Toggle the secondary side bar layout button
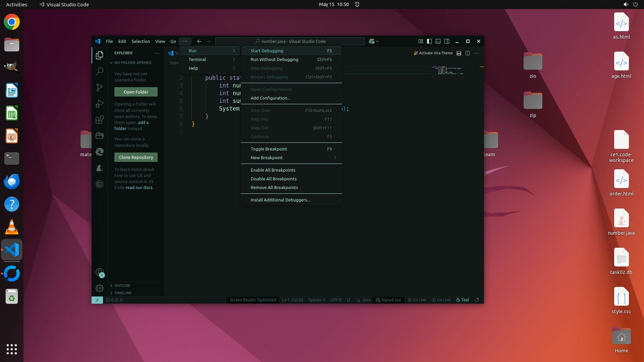This screenshot has width=644, height=362. click(x=447, y=41)
